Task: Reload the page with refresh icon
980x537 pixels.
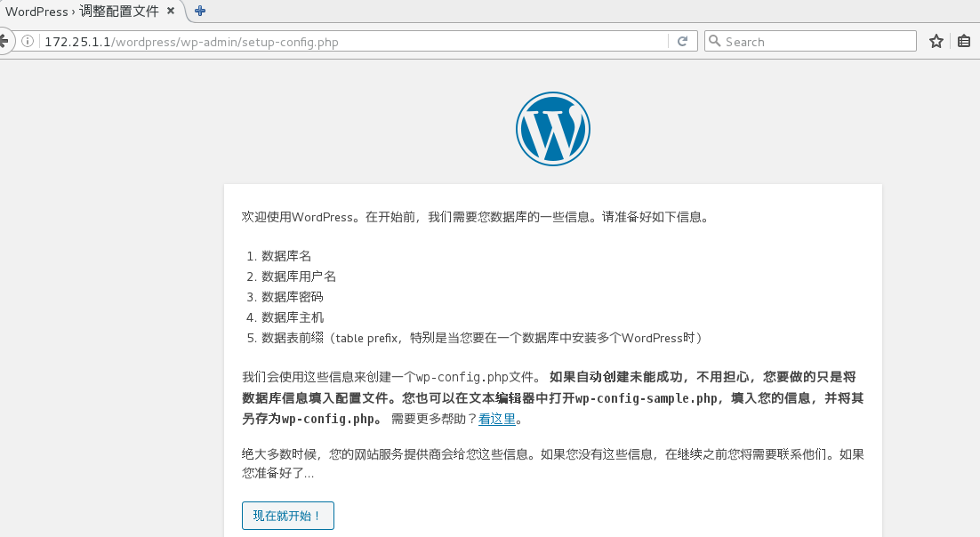Action: [x=682, y=41]
